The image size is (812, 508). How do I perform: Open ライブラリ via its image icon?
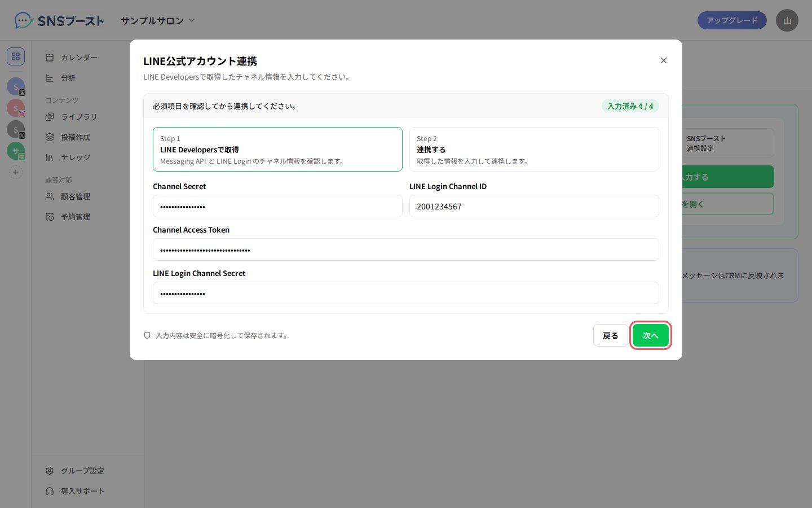(x=50, y=117)
